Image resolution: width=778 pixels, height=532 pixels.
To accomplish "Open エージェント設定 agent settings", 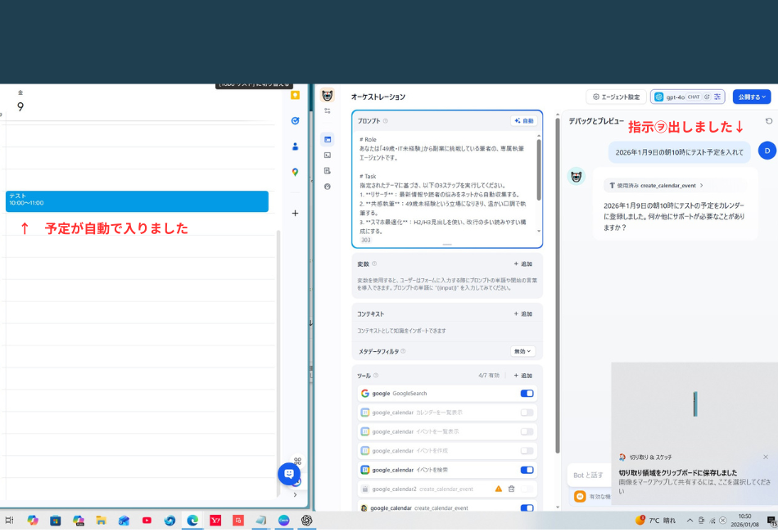I will [616, 97].
